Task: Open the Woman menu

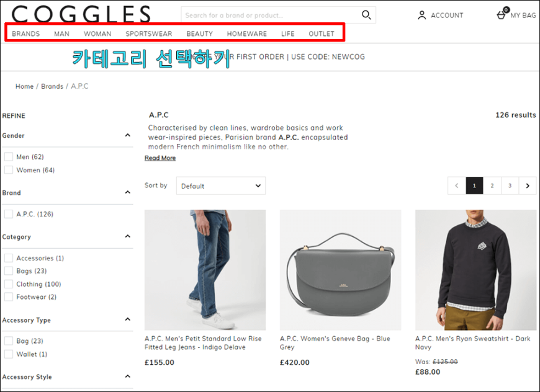Action: [x=97, y=33]
